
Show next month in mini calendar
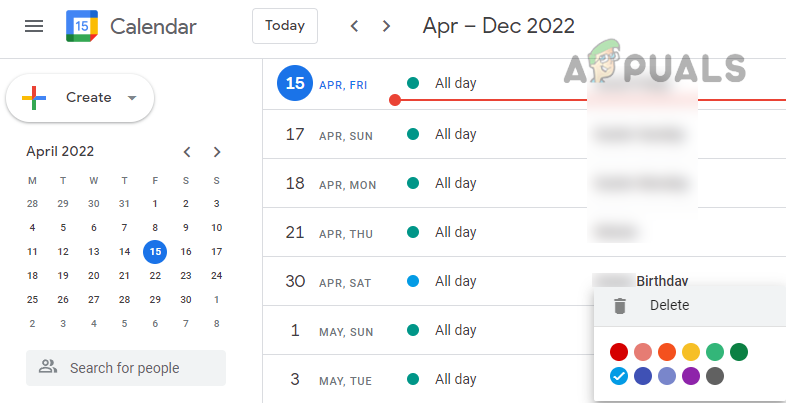pyautogui.click(x=217, y=152)
